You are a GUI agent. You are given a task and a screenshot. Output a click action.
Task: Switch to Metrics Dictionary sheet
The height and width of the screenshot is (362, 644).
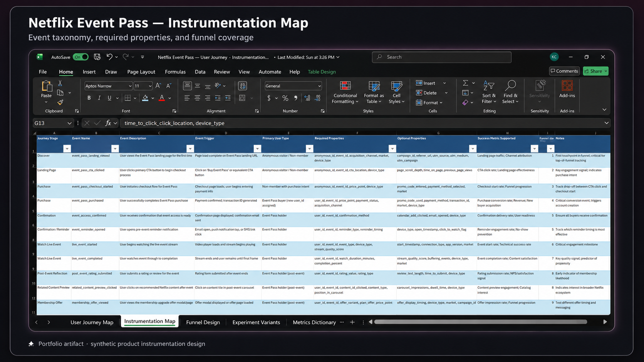[x=314, y=322]
